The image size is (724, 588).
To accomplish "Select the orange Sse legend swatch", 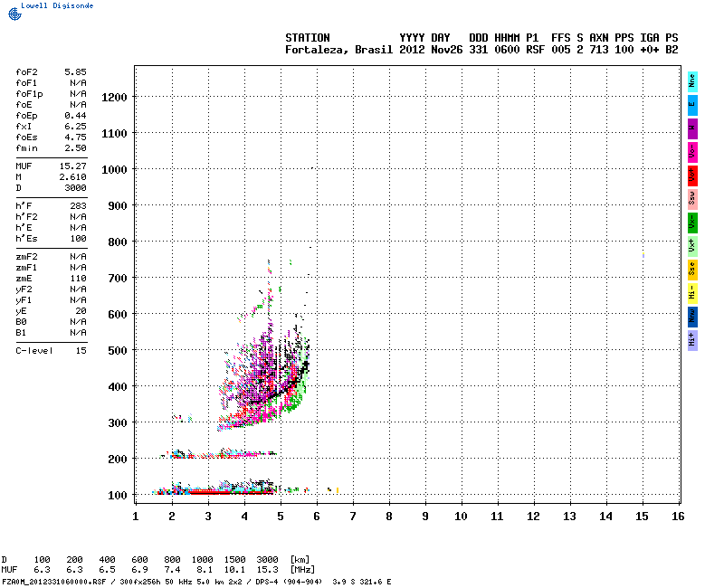I will point(692,270).
